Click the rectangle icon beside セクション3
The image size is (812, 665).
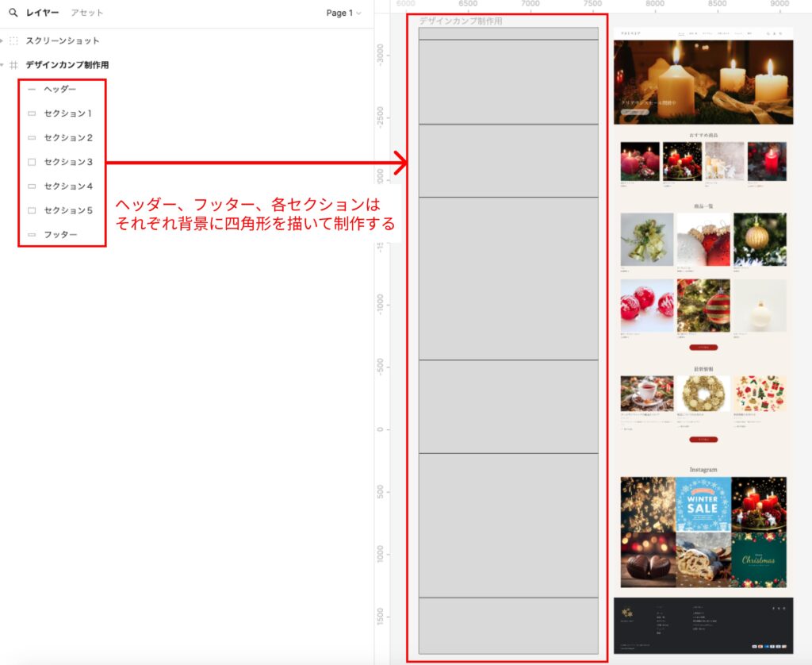coord(32,162)
